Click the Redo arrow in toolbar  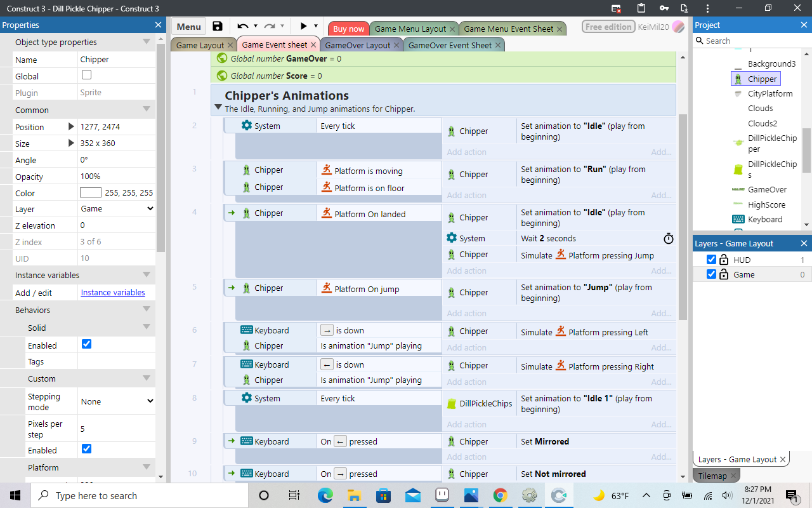[x=270, y=27]
